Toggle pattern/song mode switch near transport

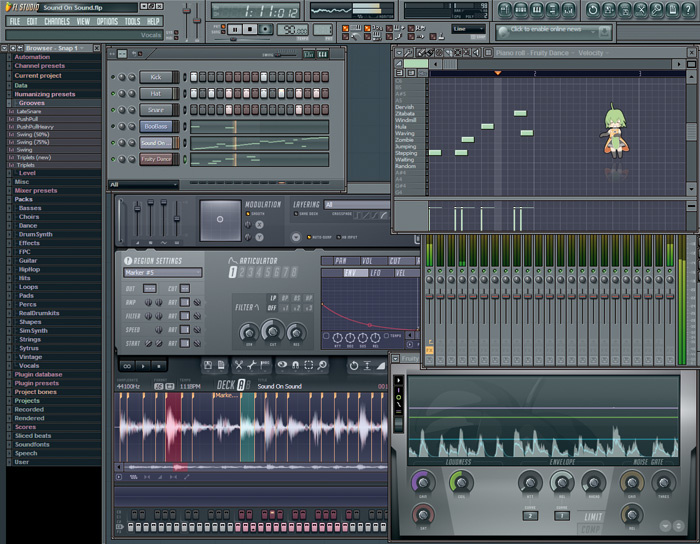click(x=223, y=29)
